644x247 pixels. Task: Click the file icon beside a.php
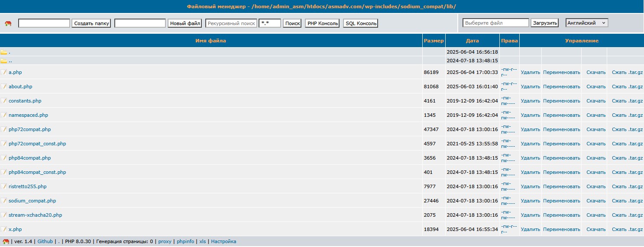pos(4,72)
